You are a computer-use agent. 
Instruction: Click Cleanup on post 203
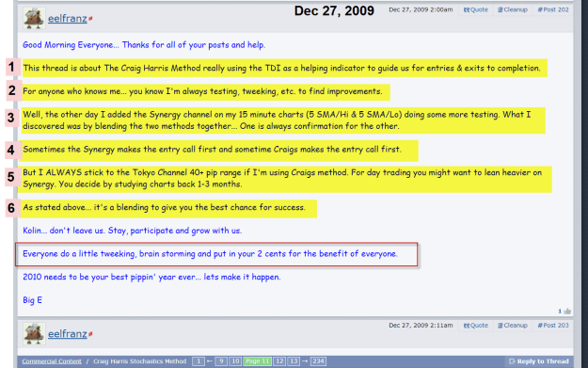[512, 326]
